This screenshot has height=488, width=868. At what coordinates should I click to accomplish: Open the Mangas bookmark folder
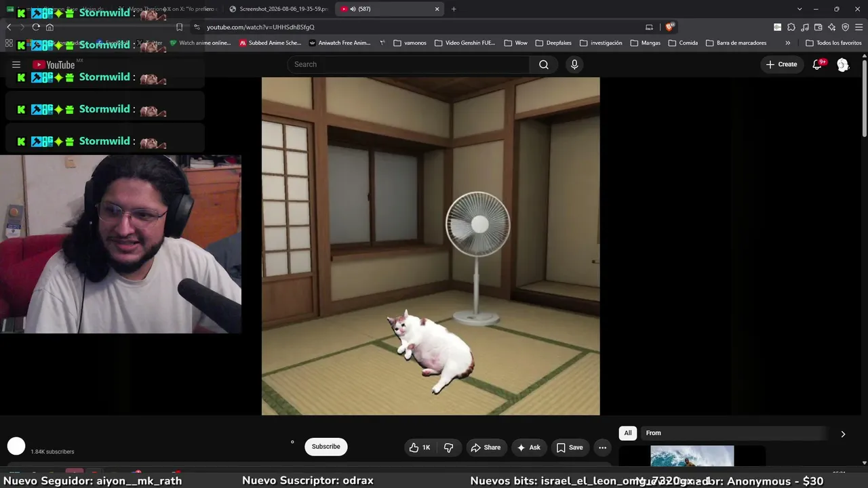point(646,43)
